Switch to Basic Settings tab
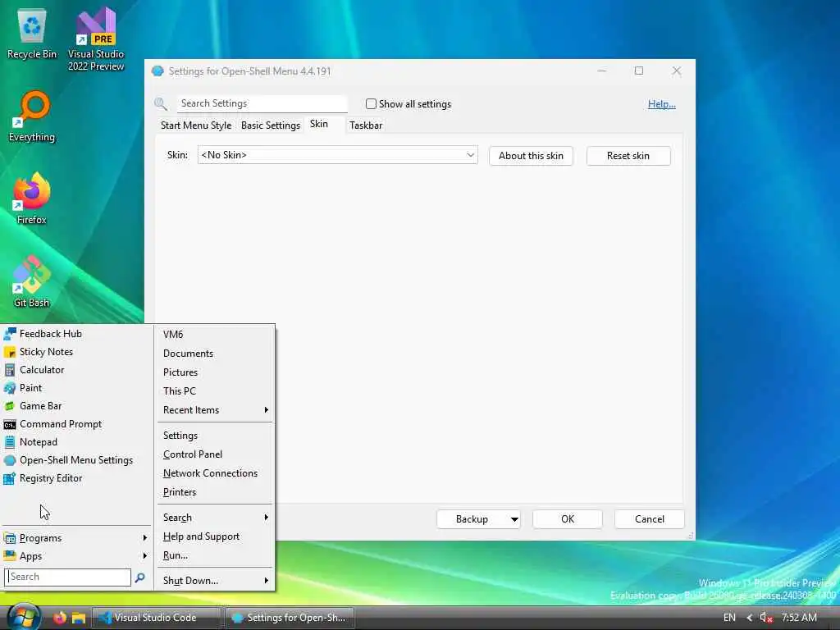Image resolution: width=840 pixels, height=630 pixels. click(x=271, y=126)
